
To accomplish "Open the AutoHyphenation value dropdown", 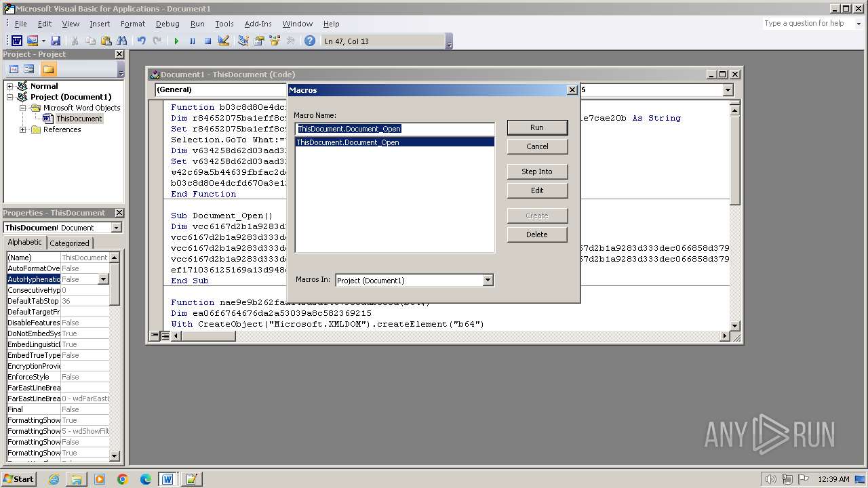I will click(x=103, y=279).
